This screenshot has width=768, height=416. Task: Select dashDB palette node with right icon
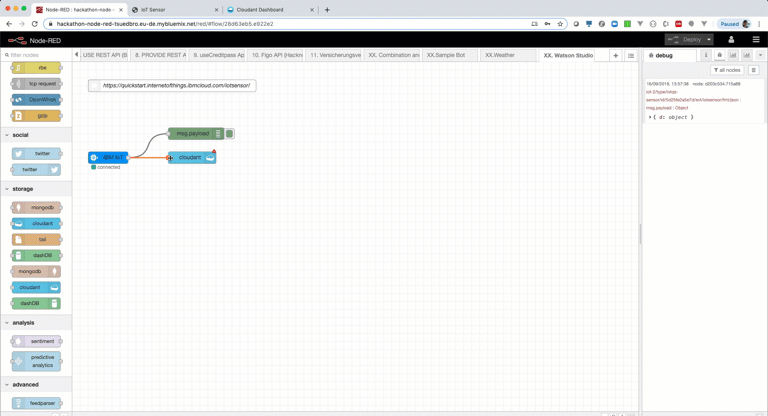(36, 303)
